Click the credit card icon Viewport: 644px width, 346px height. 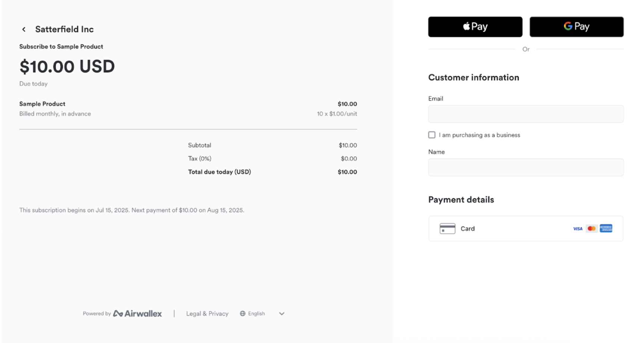coord(447,229)
